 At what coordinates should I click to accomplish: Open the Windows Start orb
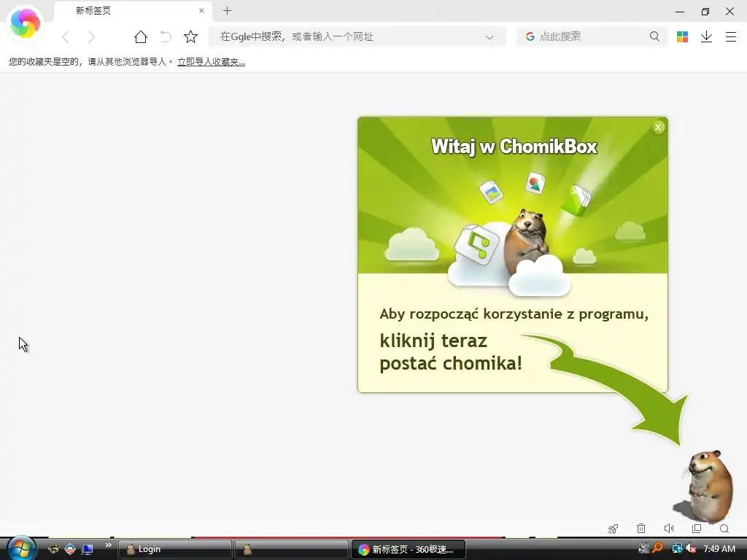[21, 548]
